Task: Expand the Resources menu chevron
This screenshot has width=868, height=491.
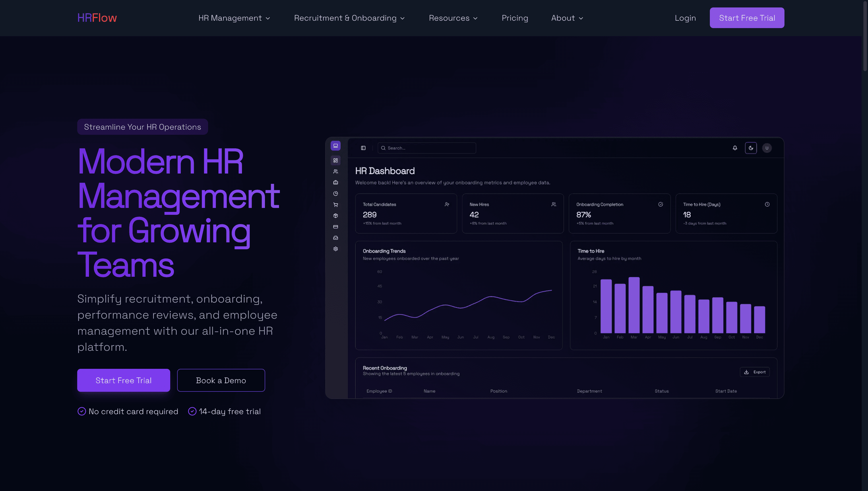Action: point(476,18)
